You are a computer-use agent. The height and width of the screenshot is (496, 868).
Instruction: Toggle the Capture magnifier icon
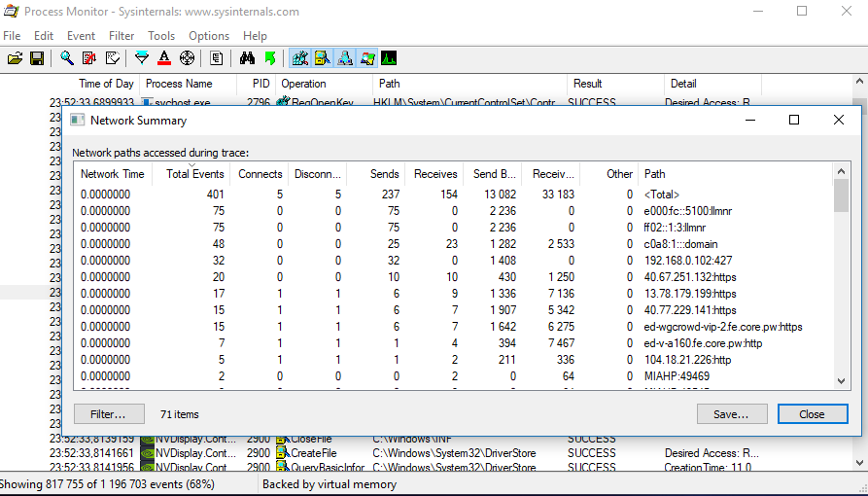tap(66, 58)
